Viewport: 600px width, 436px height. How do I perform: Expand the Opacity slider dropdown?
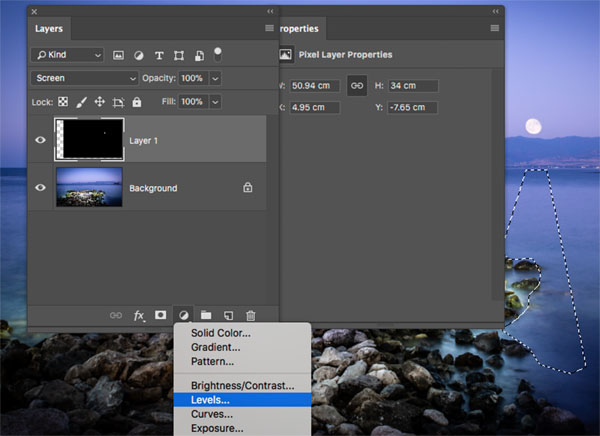click(215, 78)
